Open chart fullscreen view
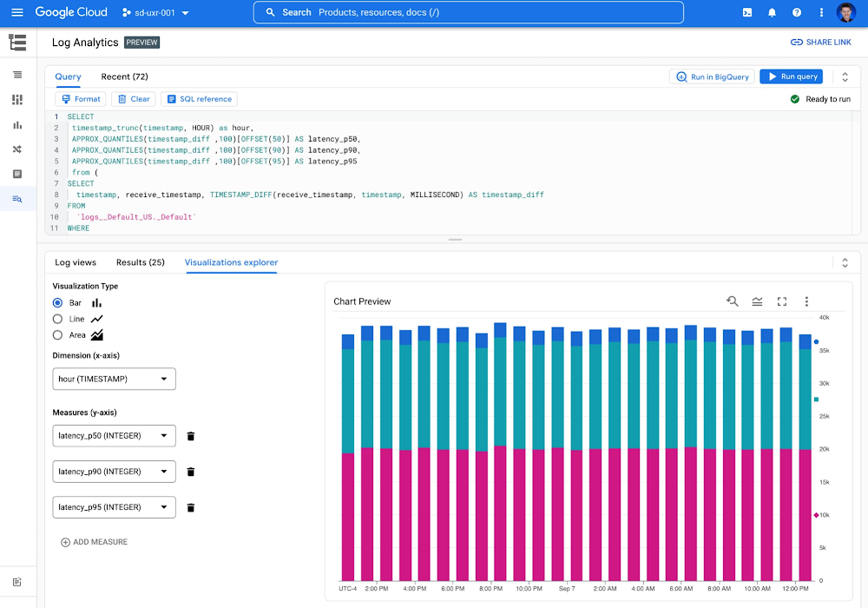The height and width of the screenshot is (608, 868). point(782,301)
